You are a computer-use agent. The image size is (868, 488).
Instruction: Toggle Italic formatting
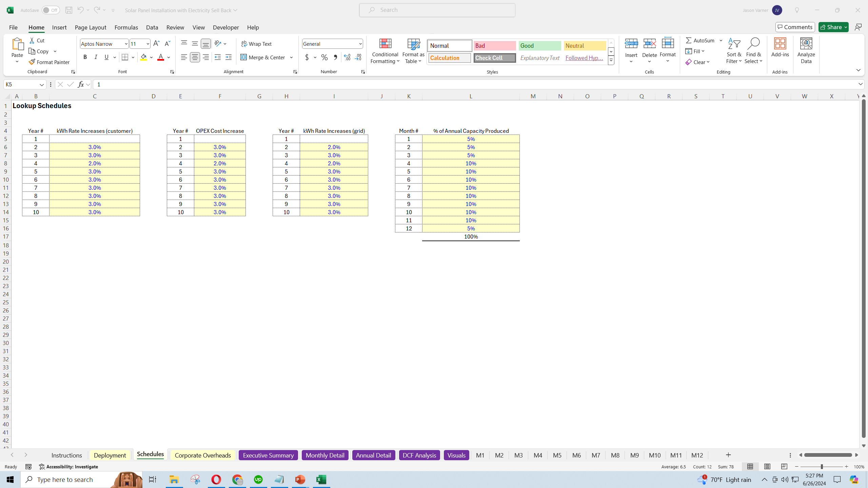pyautogui.click(x=96, y=57)
